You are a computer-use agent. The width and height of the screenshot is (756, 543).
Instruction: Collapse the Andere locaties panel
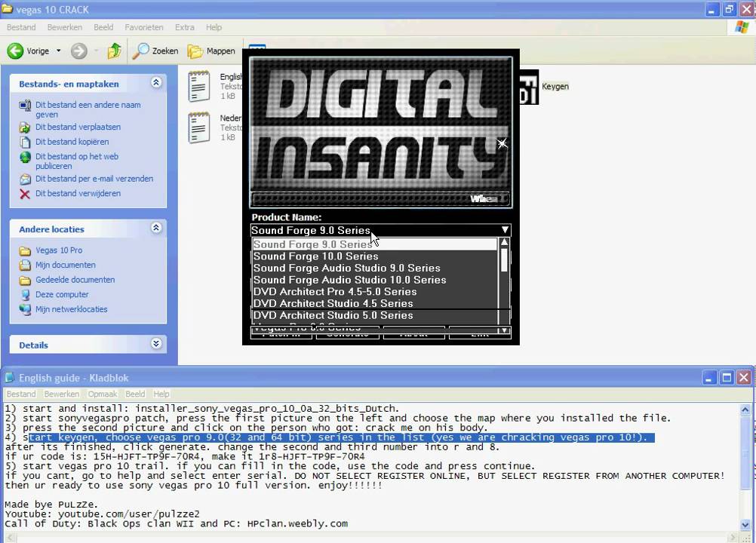click(x=155, y=229)
